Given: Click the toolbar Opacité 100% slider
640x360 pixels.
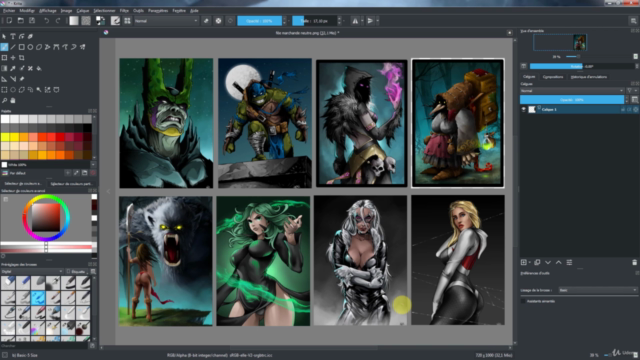Looking at the screenshot, I should pyautogui.click(x=260, y=21).
